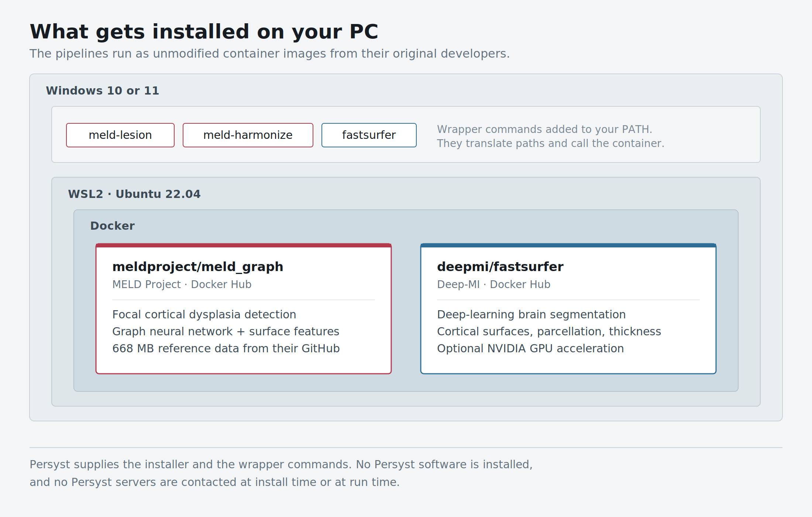
Task: Click 'Focal cortical dysplasia detection' line
Action: click(204, 314)
